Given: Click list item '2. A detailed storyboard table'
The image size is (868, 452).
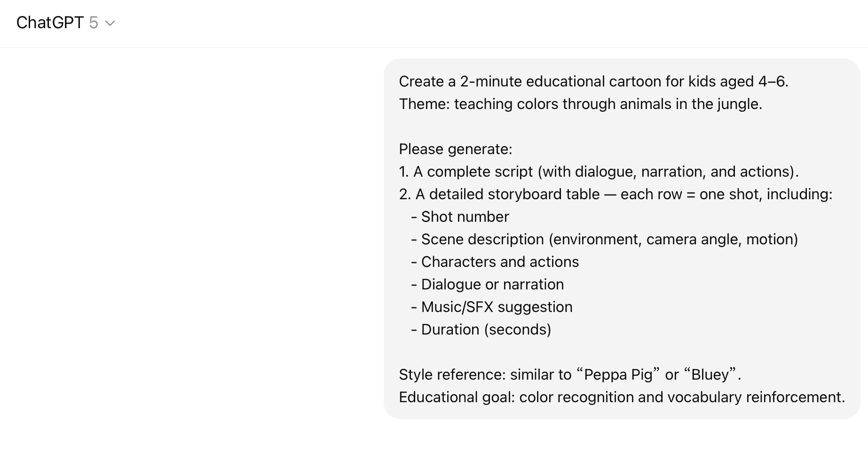Looking at the screenshot, I should pyautogui.click(x=615, y=194).
